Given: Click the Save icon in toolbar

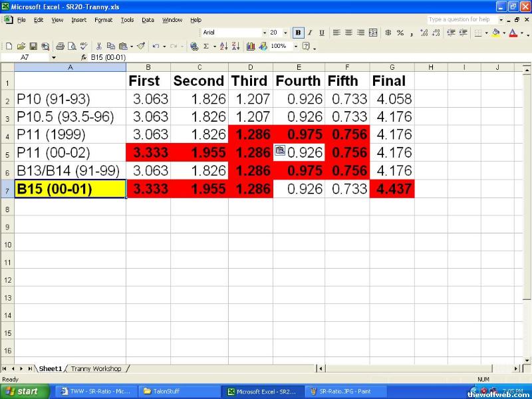Looking at the screenshot, I should click(33, 47).
